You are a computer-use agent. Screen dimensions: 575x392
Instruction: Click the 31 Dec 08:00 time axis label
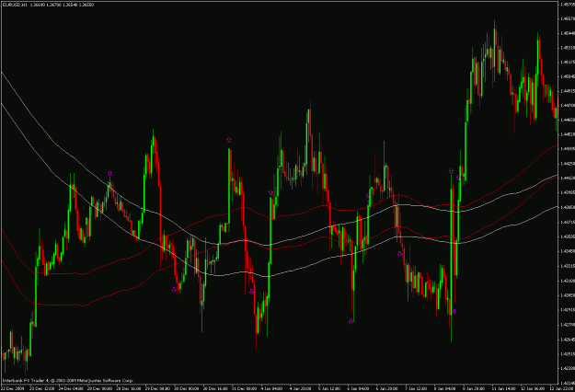[x=244, y=388]
